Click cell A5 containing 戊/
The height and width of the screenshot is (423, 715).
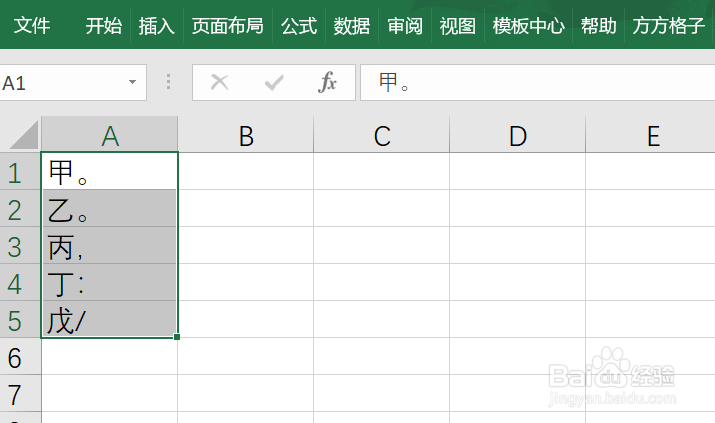tap(109, 320)
